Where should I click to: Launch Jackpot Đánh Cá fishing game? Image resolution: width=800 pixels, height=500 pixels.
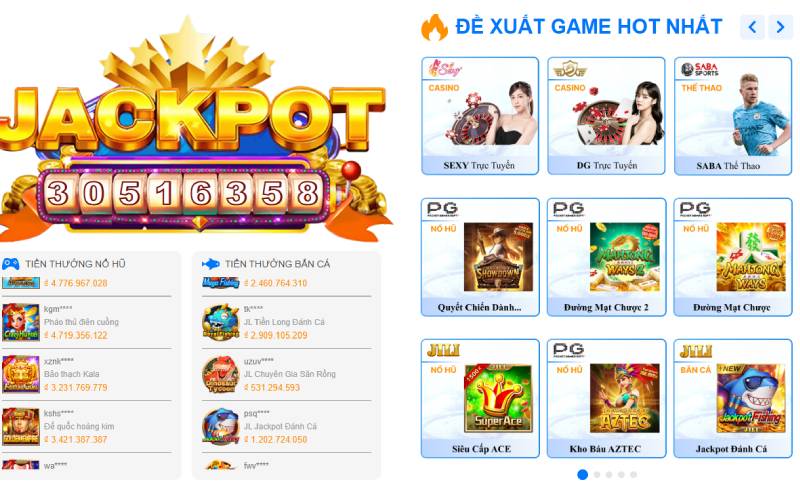point(733,398)
